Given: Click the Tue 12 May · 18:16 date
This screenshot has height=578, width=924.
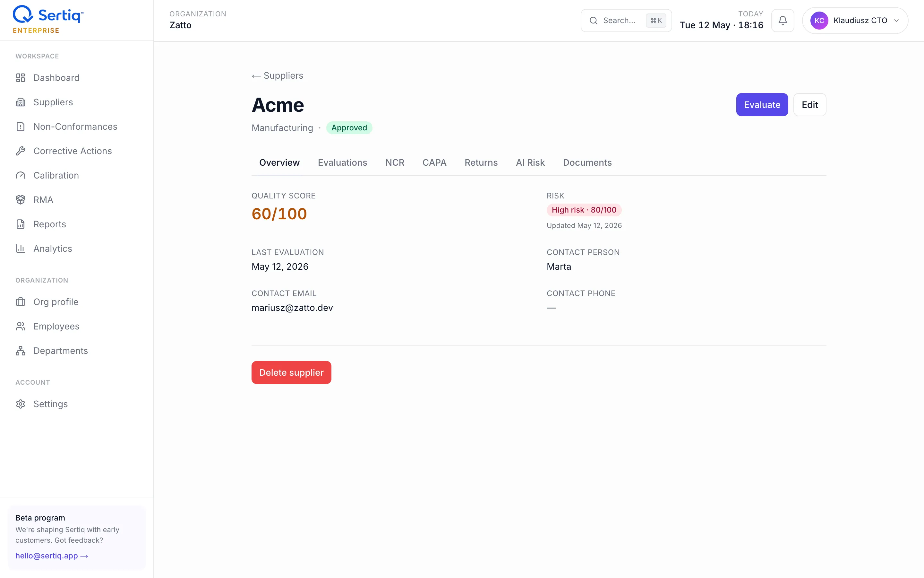Looking at the screenshot, I should tap(721, 25).
